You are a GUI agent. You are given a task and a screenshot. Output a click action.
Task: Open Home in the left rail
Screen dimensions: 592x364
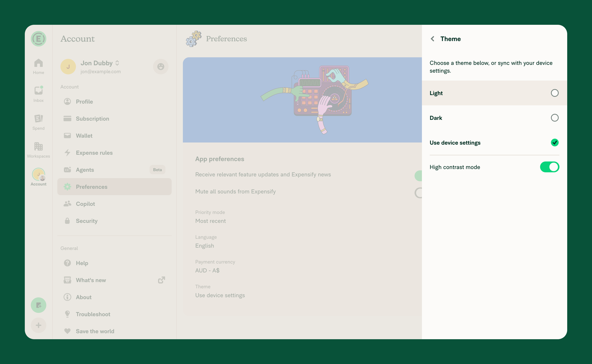tap(39, 66)
